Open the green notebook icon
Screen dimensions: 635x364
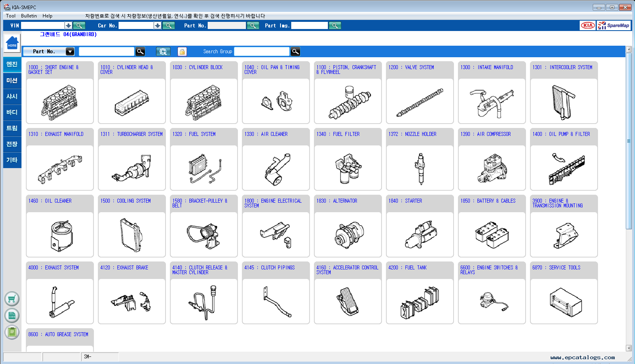[x=12, y=332]
